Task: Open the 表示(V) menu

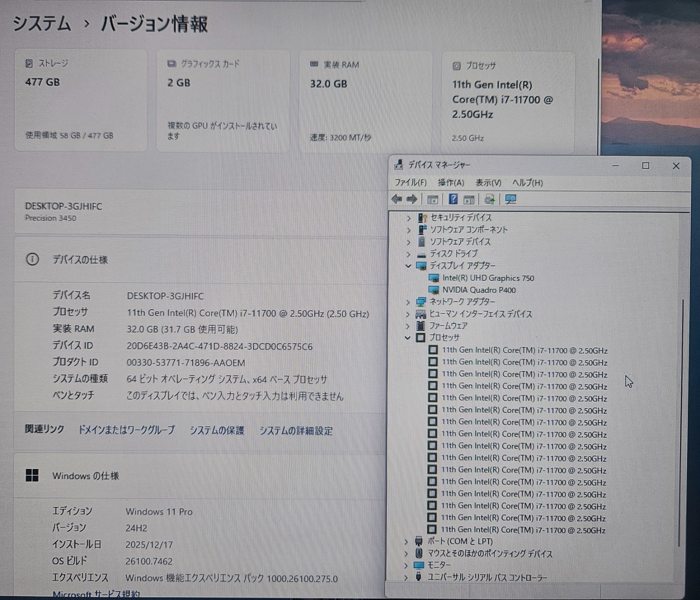Action: pos(488,182)
